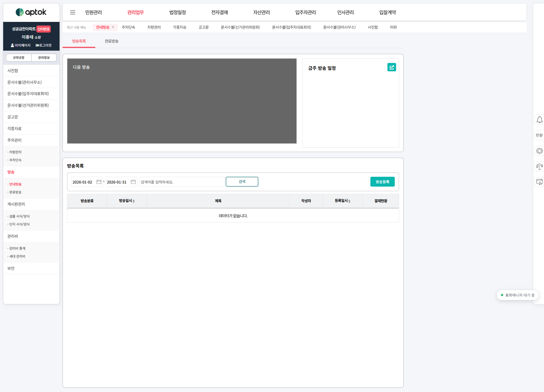Select 공고문 in the sidebar
This screenshot has width=544, height=392.
(31, 117)
